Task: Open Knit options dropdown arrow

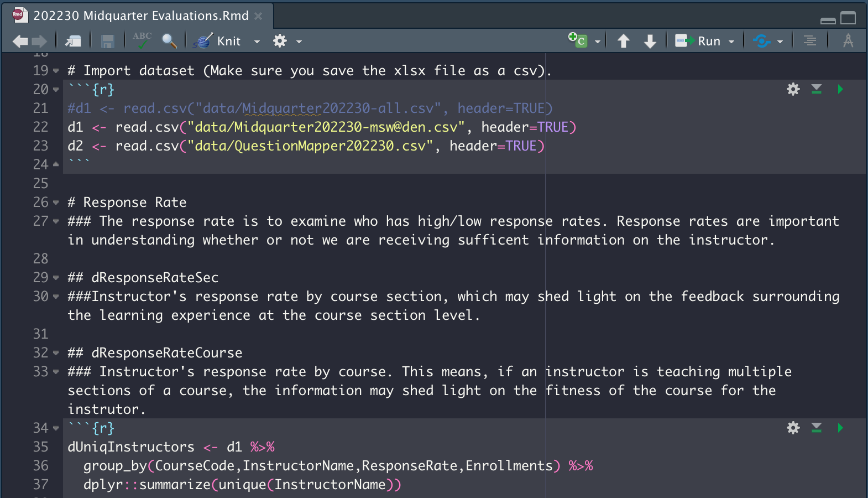Action: (257, 41)
